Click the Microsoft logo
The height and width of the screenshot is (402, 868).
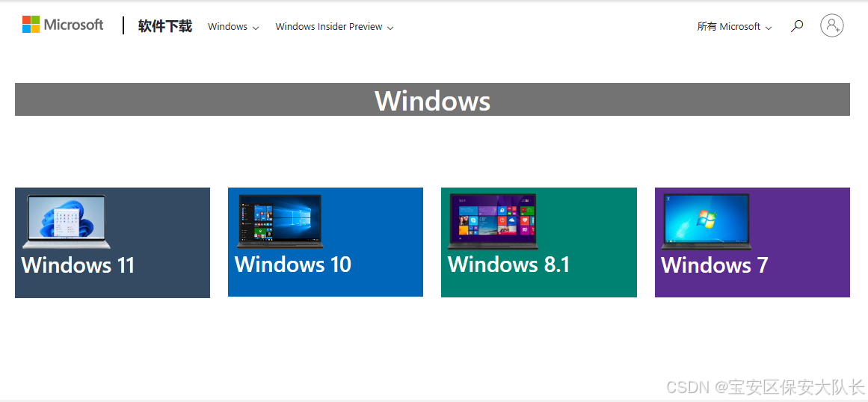[x=63, y=25]
